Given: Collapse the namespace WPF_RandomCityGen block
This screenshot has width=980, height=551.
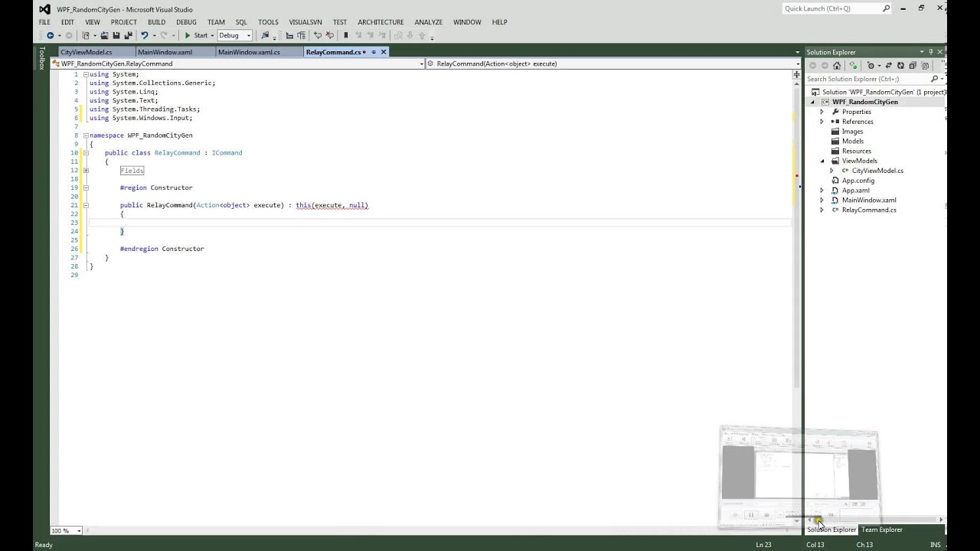Looking at the screenshot, I should tap(86, 135).
